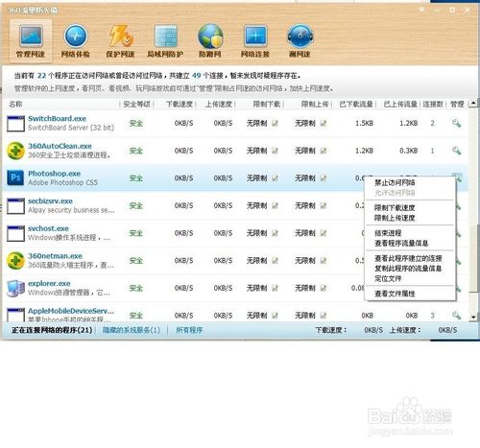Edit download limit for explorer.exe
This screenshot has height=448, width=480.
tap(275, 288)
